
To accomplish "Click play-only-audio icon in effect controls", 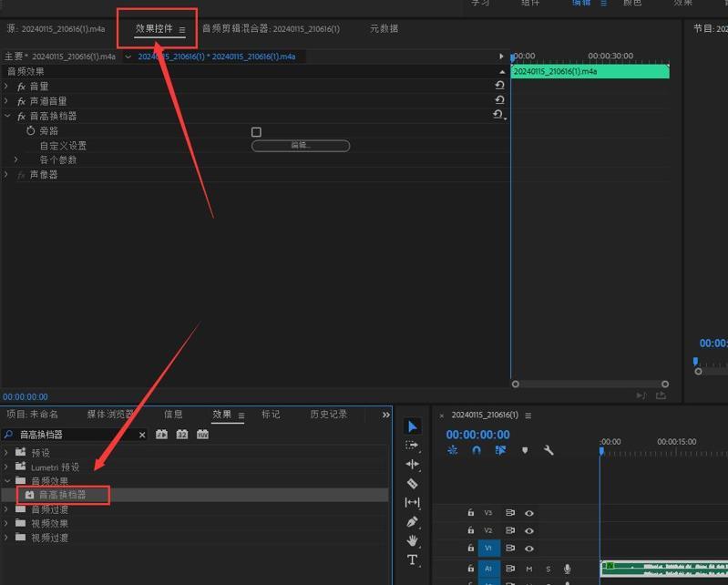I will tap(641, 395).
